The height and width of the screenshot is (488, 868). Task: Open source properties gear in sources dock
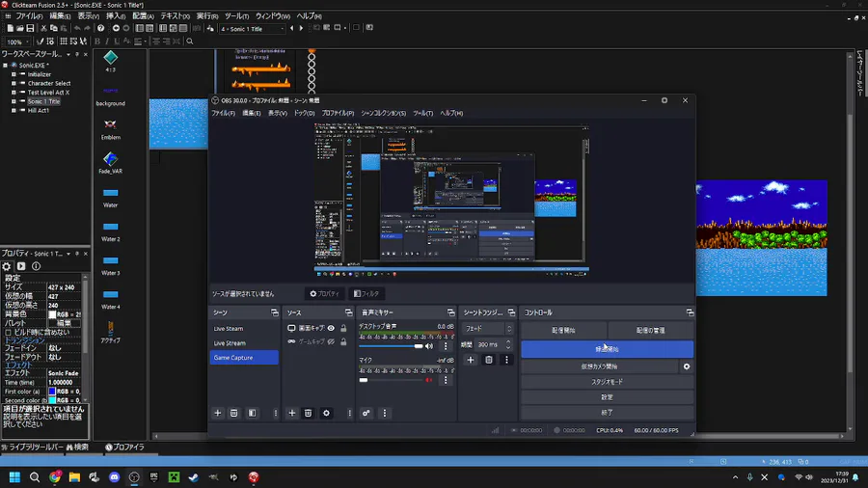[x=326, y=414]
